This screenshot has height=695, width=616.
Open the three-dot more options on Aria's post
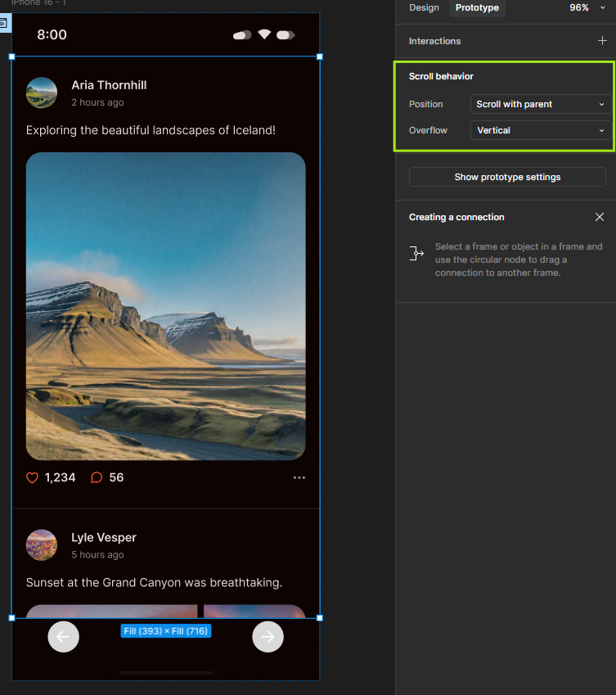pos(299,477)
